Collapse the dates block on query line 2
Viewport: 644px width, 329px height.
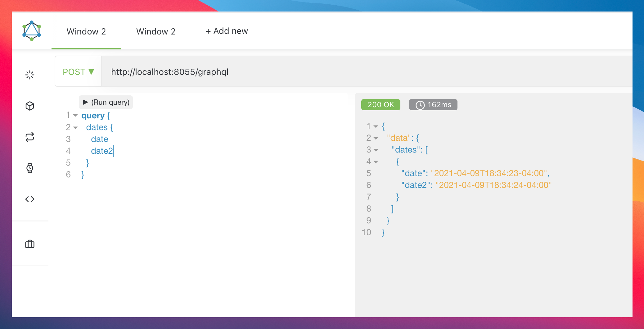pyautogui.click(x=75, y=127)
